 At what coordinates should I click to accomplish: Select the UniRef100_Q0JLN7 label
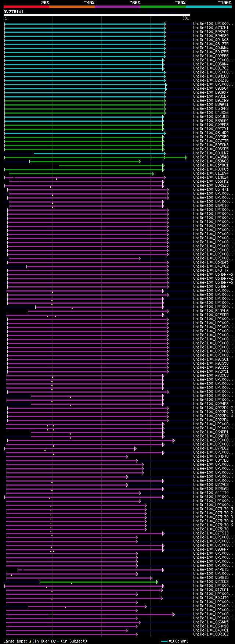tap(211, 153)
